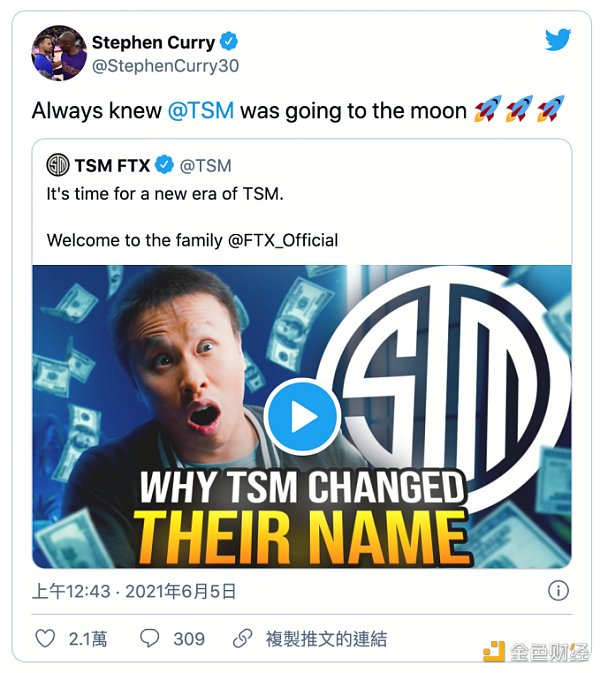Open the info circle icon

[x=558, y=591]
